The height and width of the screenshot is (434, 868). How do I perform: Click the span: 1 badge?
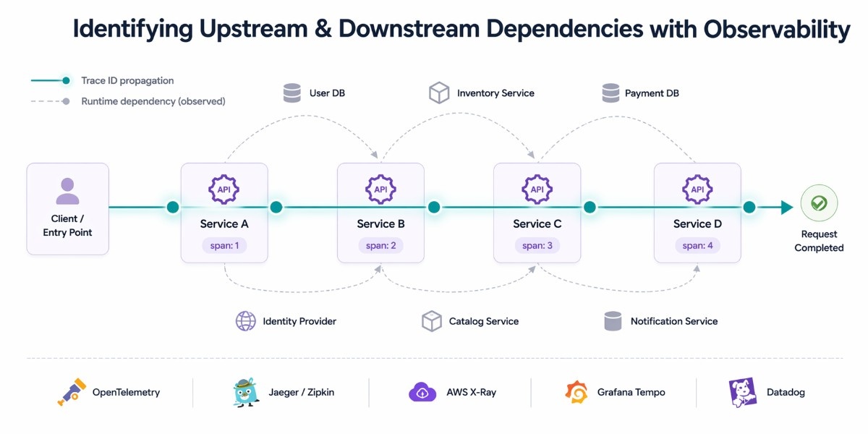coord(224,246)
